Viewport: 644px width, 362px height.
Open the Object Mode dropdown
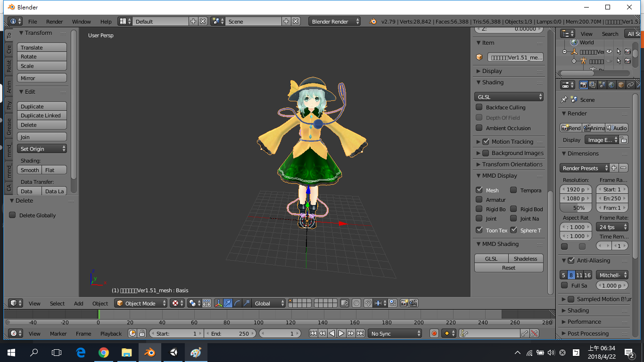[x=140, y=303]
